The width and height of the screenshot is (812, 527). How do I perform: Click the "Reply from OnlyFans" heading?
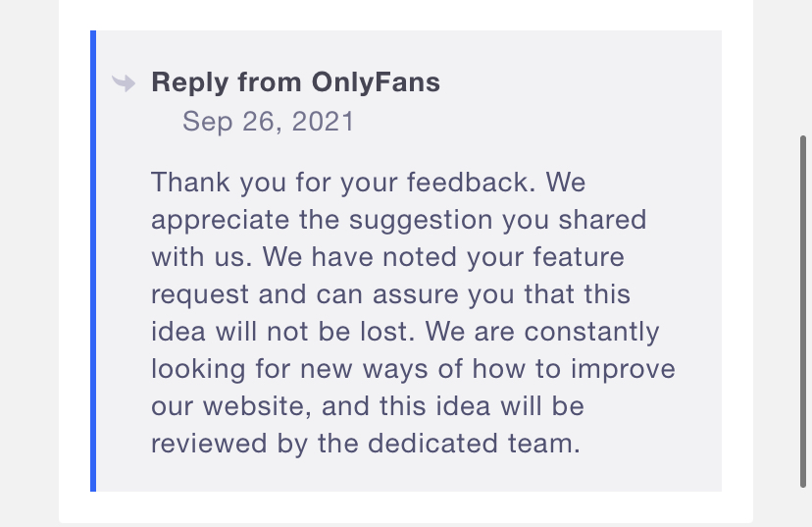[x=295, y=82]
